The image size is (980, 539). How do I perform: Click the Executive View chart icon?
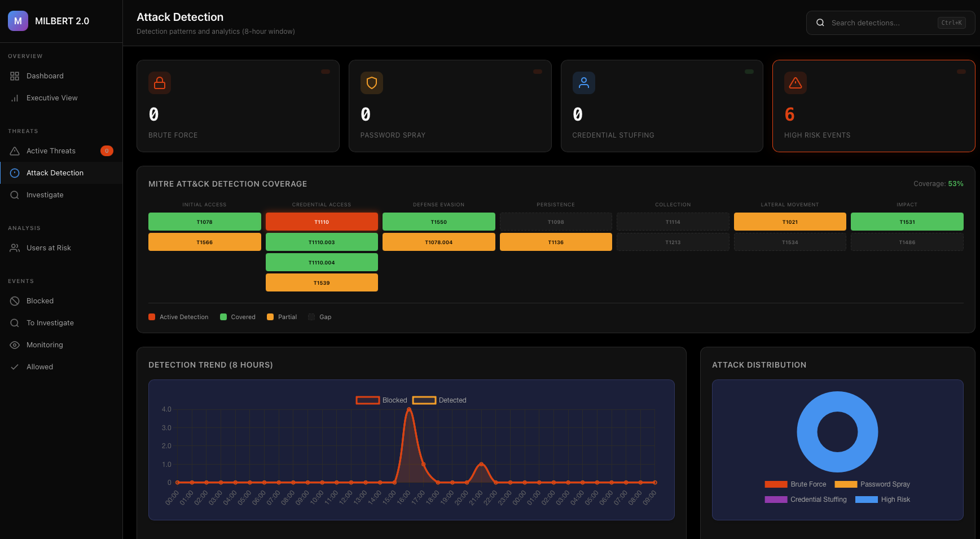point(15,98)
